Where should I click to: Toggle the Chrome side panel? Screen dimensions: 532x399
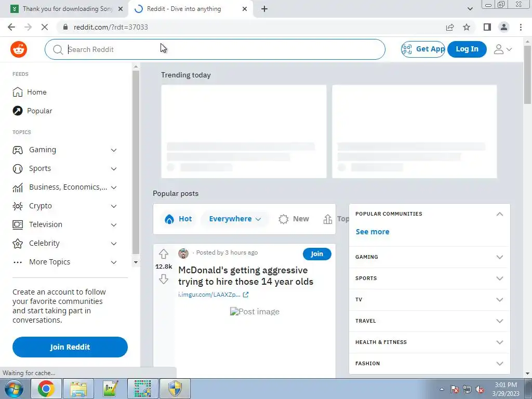pyautogui.click(x=487, y=27)
